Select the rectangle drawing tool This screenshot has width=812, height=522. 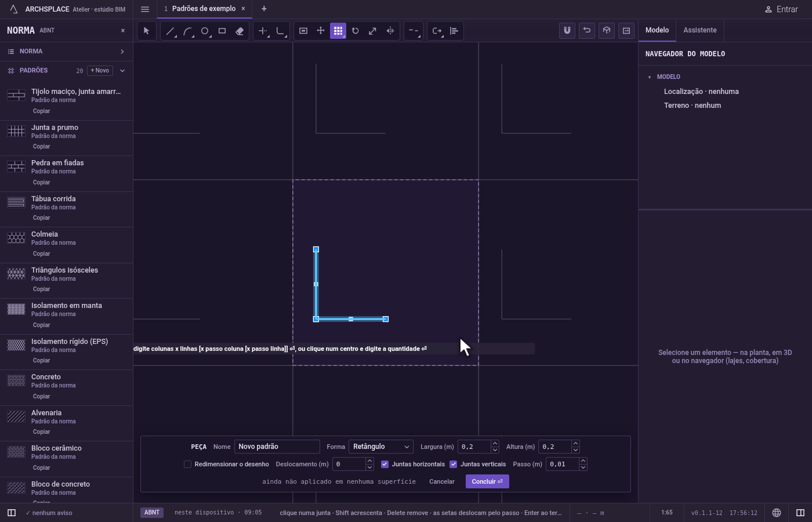click(x=222, y=31)
